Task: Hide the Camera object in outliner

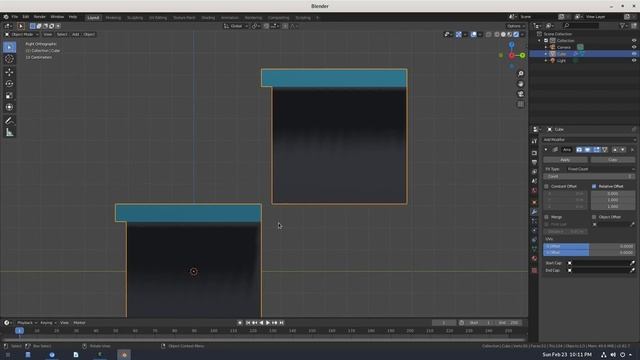Action: (x=634, y=47)
